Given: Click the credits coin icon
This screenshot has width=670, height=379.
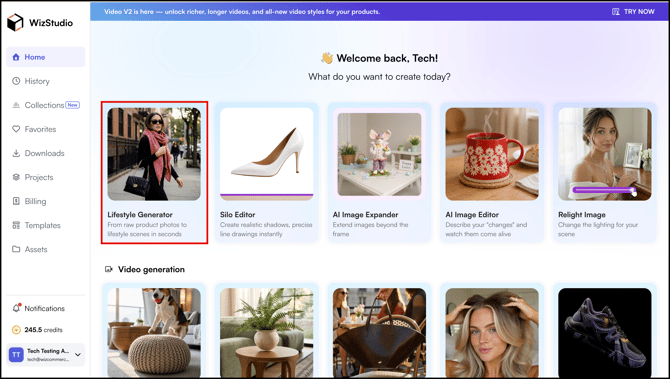Looking at the screenshot, I should [x=16, y=330].
